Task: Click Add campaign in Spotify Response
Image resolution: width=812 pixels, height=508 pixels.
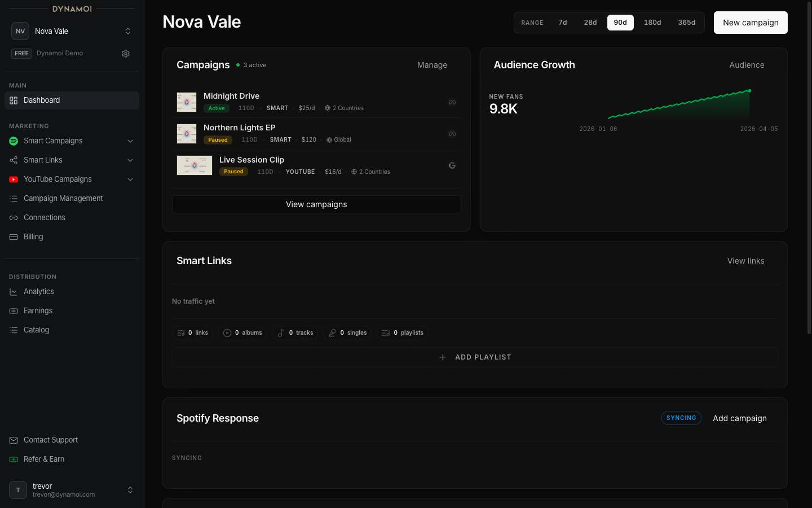Action: [739, 418]
